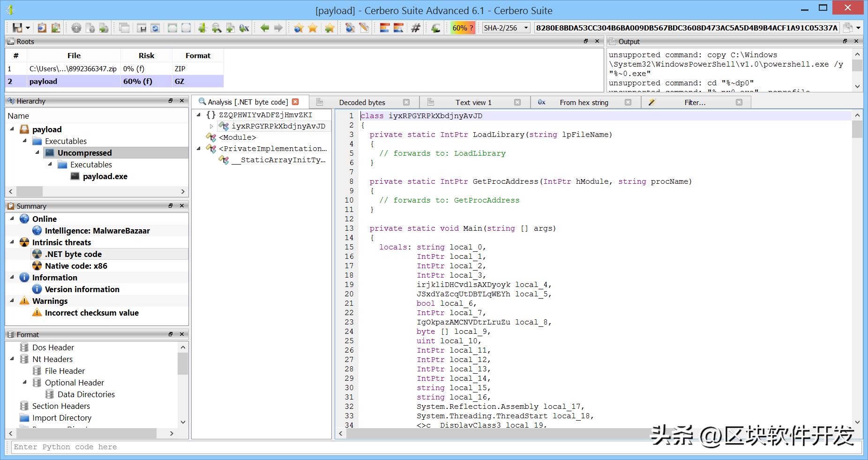Click the save icon in the toolbar
Image resolution: width=868 pixels, height=460 pixels.
[17, 28]
